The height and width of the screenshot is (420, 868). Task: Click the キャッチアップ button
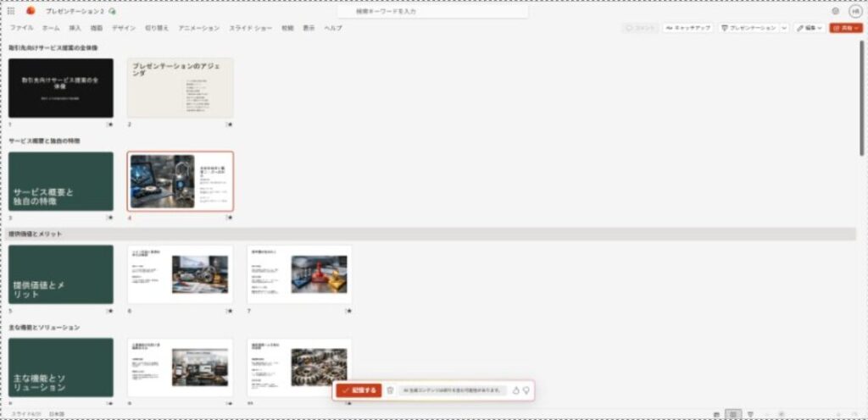pos(688,28)
